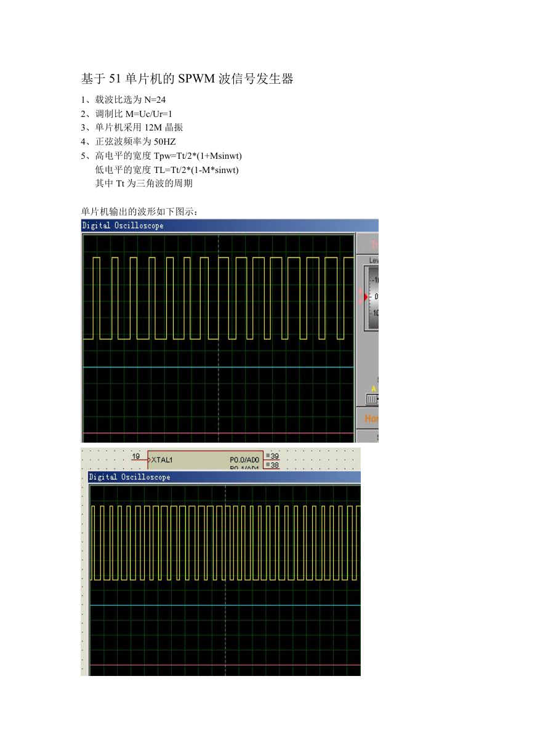535x756 pixels.
Task: Click the P0.0/AD0 pin label
Action: 244,459
